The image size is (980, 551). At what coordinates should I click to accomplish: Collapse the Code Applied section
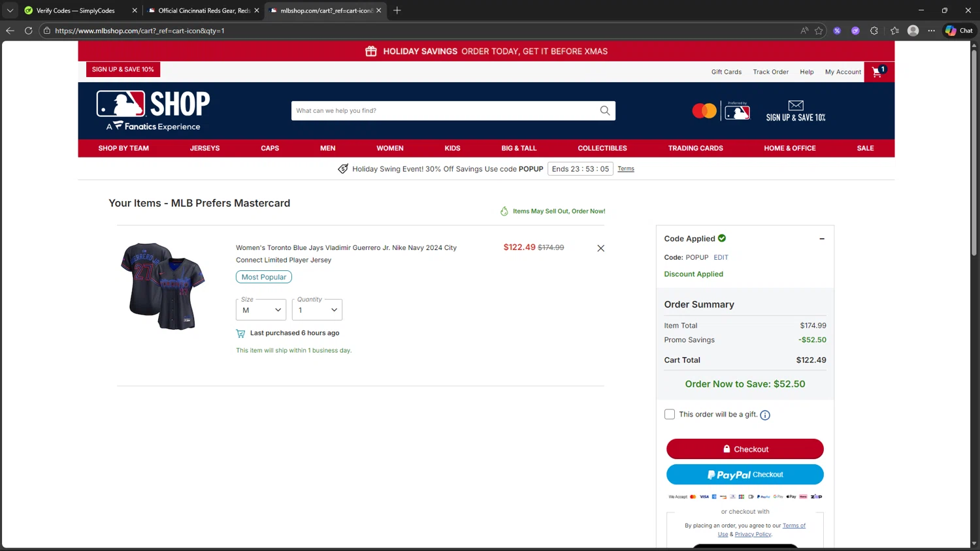(x=822, y=239)
